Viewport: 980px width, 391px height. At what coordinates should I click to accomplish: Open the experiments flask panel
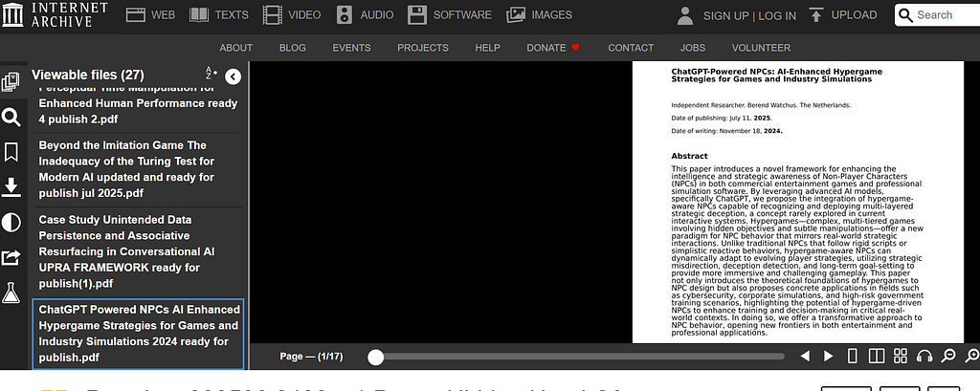(11, 293)
